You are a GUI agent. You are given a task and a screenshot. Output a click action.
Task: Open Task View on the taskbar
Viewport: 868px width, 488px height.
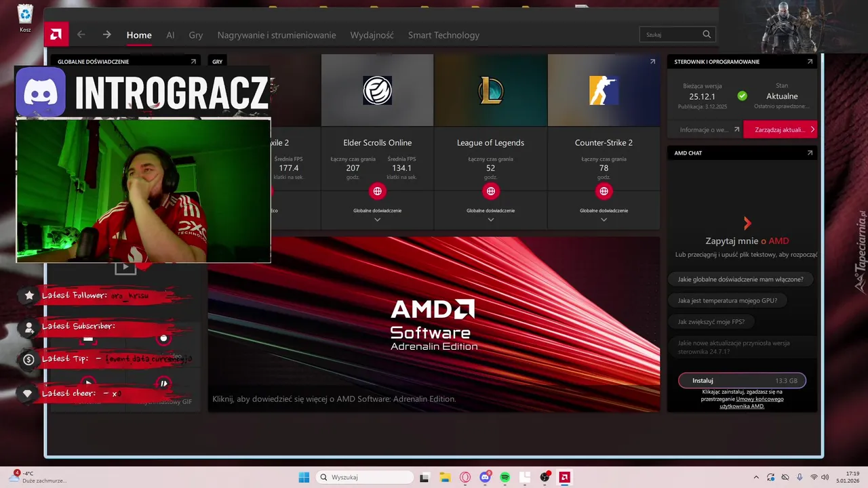[x=424, y=477]
